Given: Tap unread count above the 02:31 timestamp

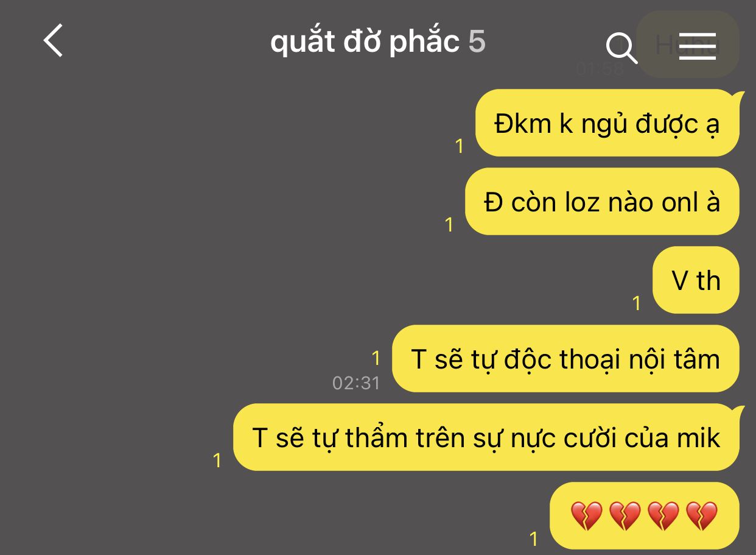Looking at the screenshot, I should 376,358.
